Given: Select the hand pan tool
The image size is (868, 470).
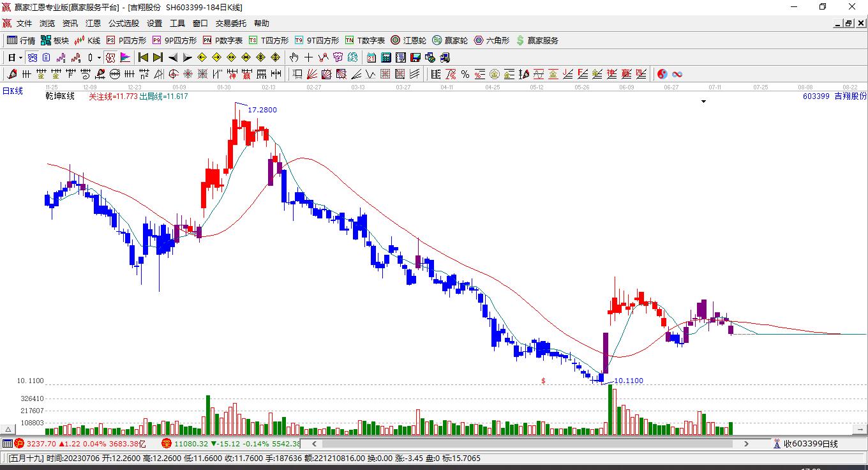Looking at the screenshot, I should [x=294, y=57].
